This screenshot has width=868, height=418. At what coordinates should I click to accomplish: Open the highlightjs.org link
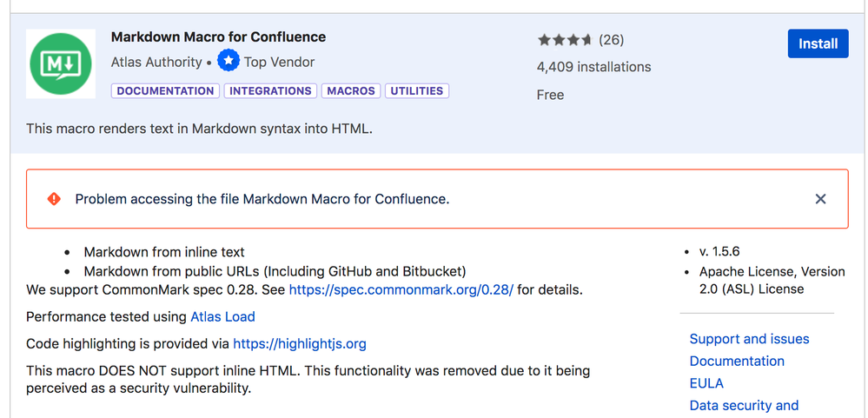coord(300,344)
